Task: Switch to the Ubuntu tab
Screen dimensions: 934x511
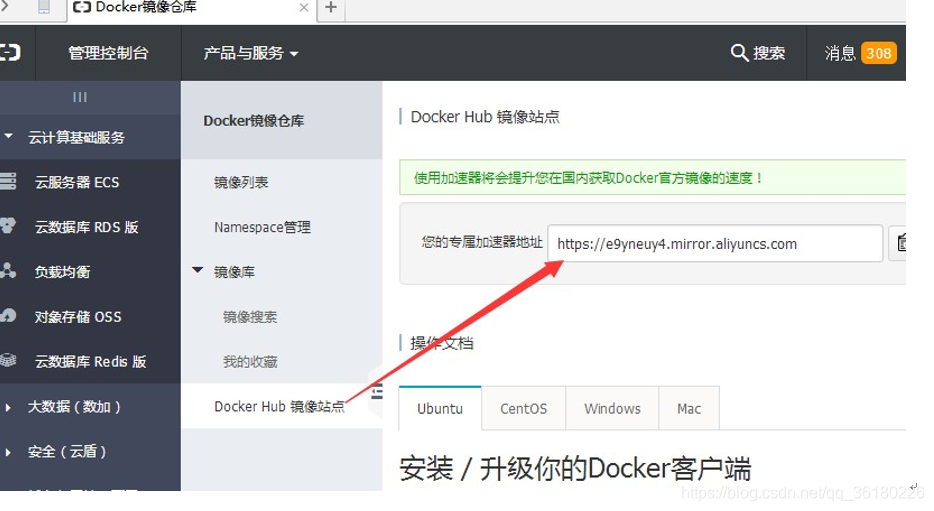Action: click(x=440, y=409)
